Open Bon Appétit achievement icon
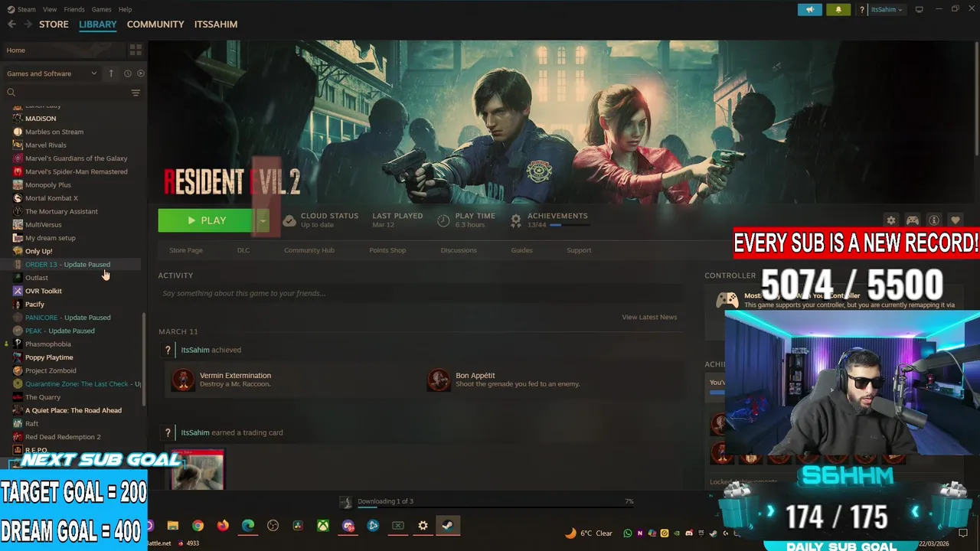 tap(439, 380)
